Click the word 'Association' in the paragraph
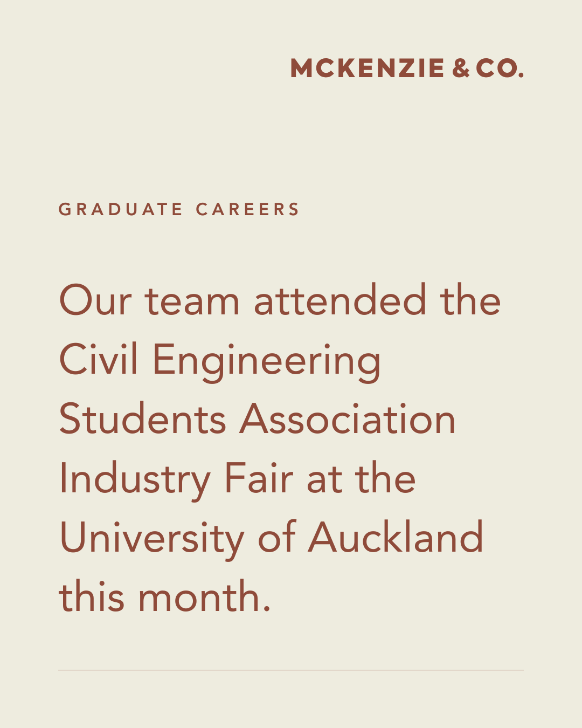582x728 pixels. 348,419
